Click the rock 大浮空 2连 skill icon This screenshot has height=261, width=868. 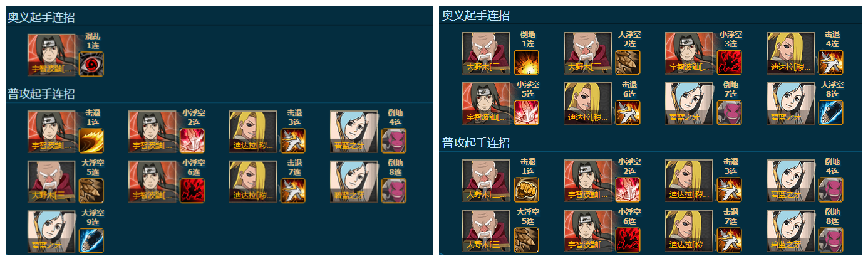pos(628,62)
